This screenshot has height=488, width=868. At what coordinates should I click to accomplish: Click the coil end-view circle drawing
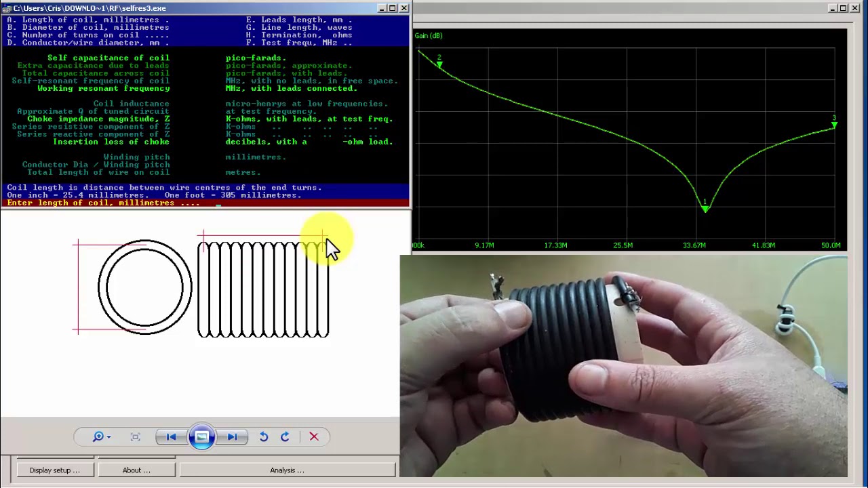[x=144, y=287]
